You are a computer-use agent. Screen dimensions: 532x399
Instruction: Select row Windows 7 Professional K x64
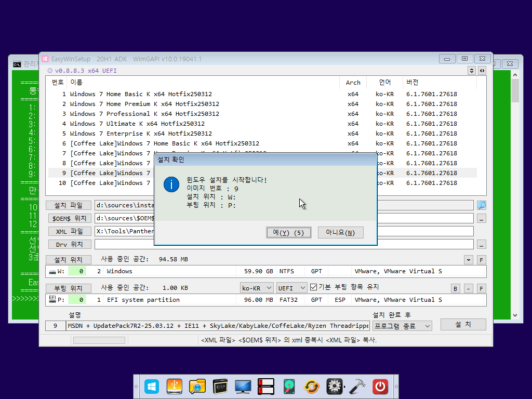coord(262,114)
